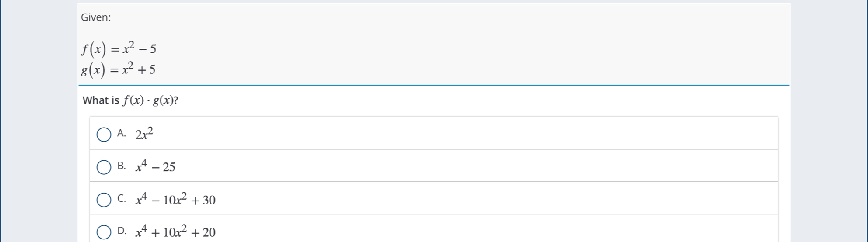Image resolution: width=868 pixels, height=242 pixels.
Task: Pick the option D radio button
Action: [104, 232]
